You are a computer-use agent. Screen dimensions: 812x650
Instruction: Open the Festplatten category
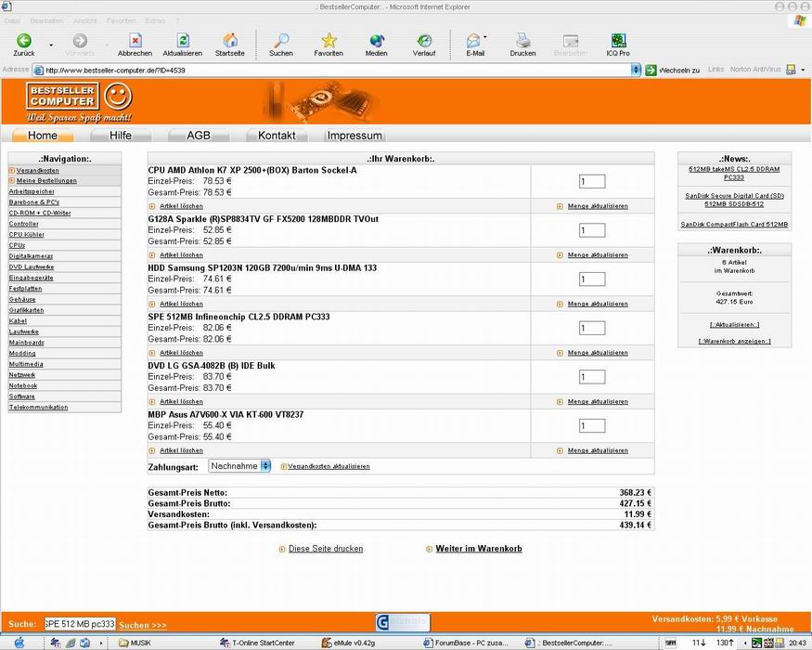[25, 289]
